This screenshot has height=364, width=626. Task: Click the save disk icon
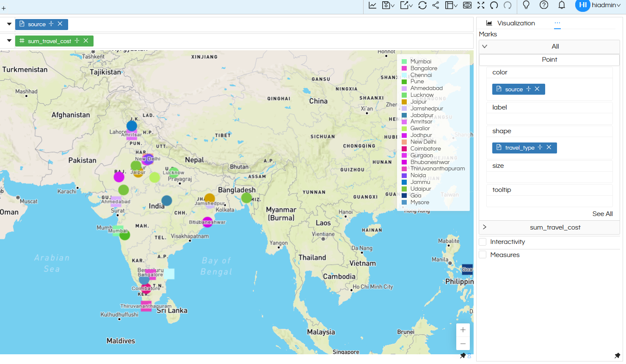(386, 5)
